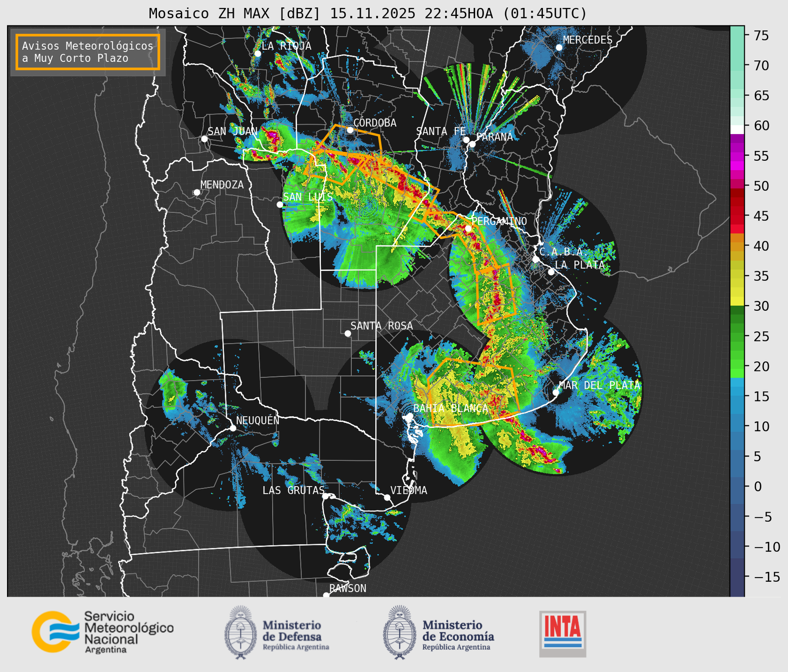The height and width of the screenshot is (672, 788).
Task: Click the INTA logo
Action: [562, 634]
